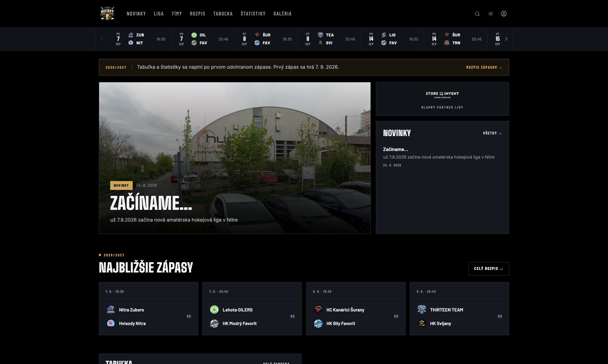608x364 pixels.
Task: Click the 24. 8. 2026 date in Novinky sidebar
Action: click(392, 165)
